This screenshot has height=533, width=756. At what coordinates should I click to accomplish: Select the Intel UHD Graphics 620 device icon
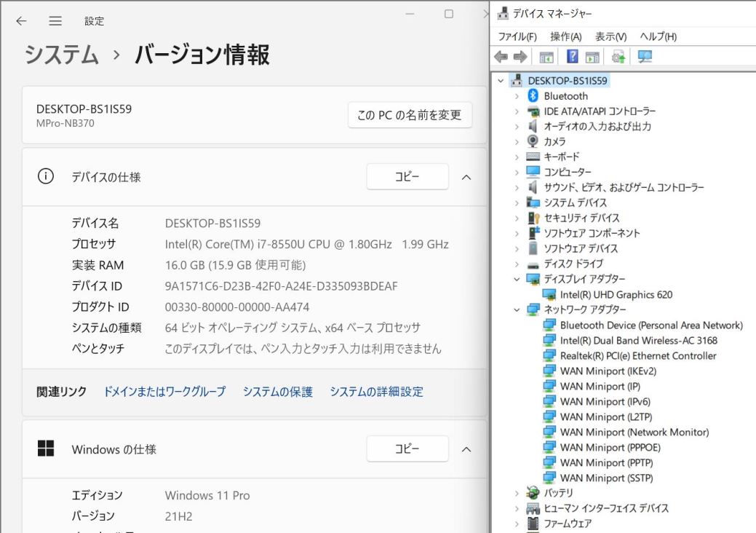point(549,294)
